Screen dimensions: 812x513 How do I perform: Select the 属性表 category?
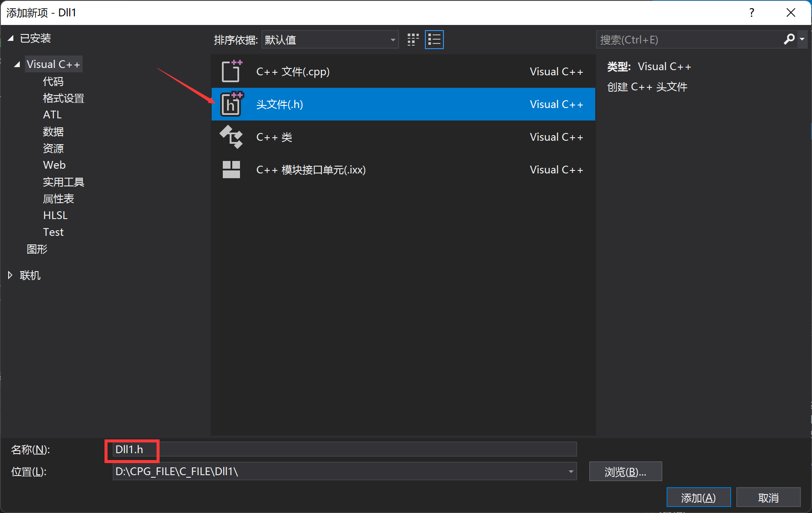point(58,199)
